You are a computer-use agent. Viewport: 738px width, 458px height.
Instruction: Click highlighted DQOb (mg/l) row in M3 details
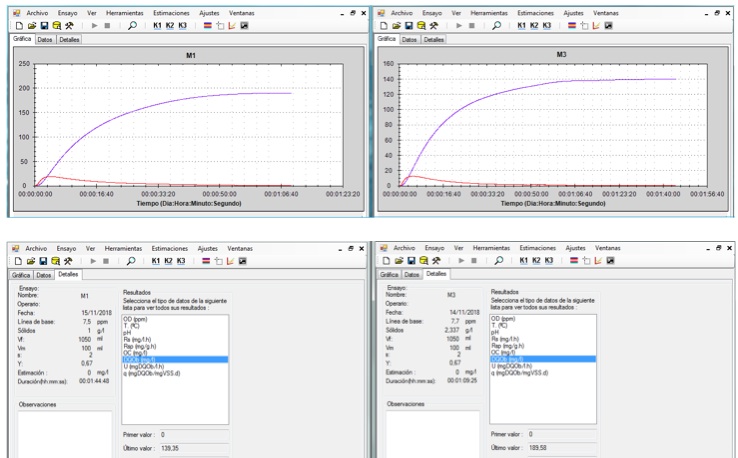543,359
